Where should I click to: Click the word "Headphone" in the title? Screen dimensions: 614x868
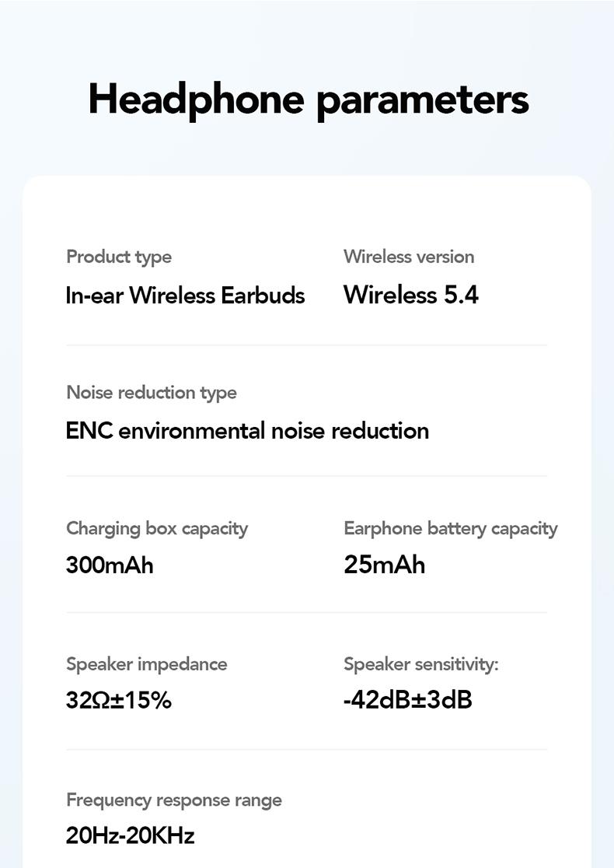tap(196, 100)
